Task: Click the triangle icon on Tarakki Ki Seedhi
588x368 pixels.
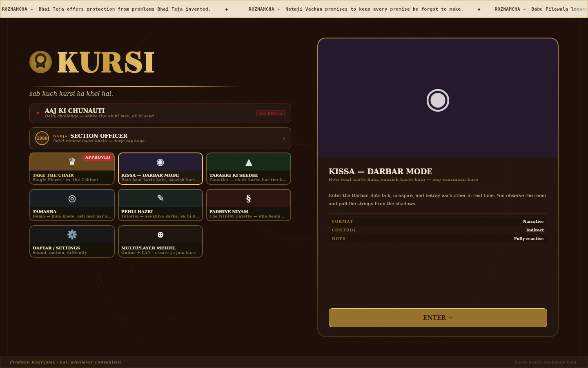Action: tap(249, 162)
